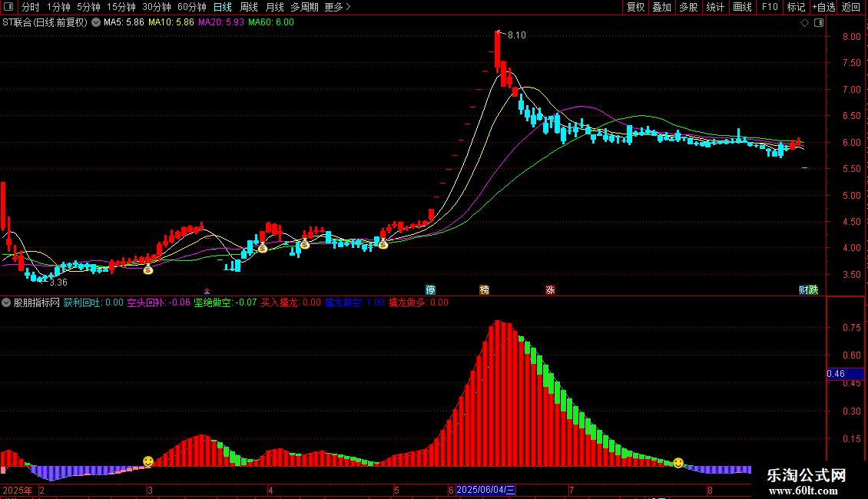
Task: Click the money bag icon near March
Action: coord(147,270)
